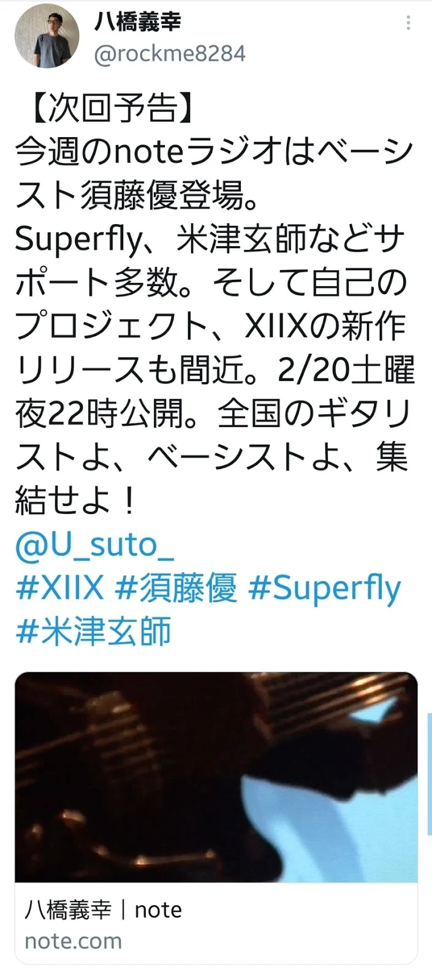This screenshot has height=980, width=432.
Task: Click the 八橋義幸｜note card title
Action: click(x=103, y=910)
